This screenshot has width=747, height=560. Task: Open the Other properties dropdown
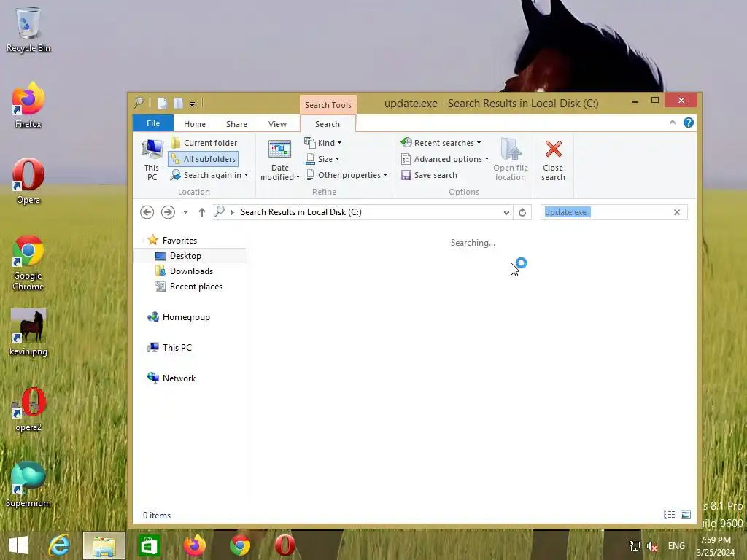pyautogui.click(x=347, y=175)
